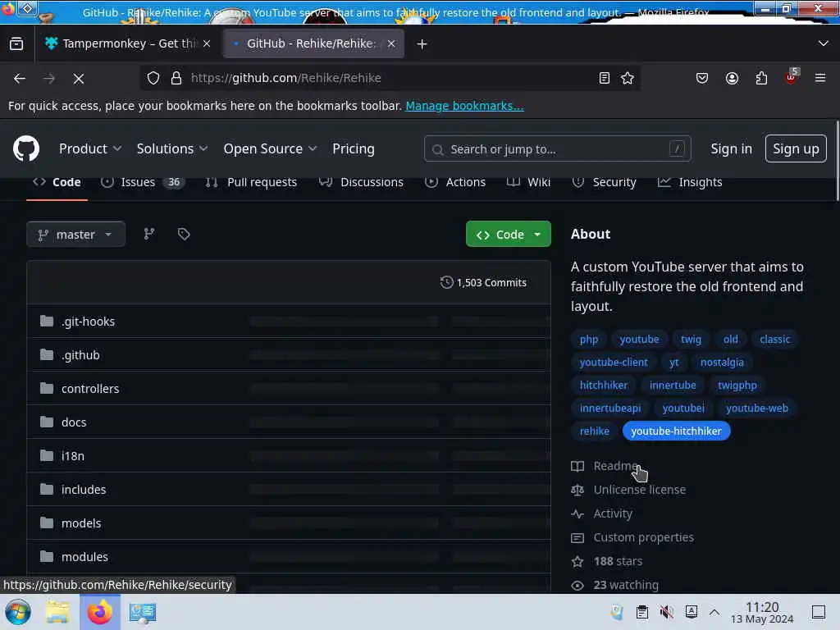The width and height of the screenshot is (840, 630).
Task: Go back with the back arrow
Action: pyautogui.click(x=20, y=78)
